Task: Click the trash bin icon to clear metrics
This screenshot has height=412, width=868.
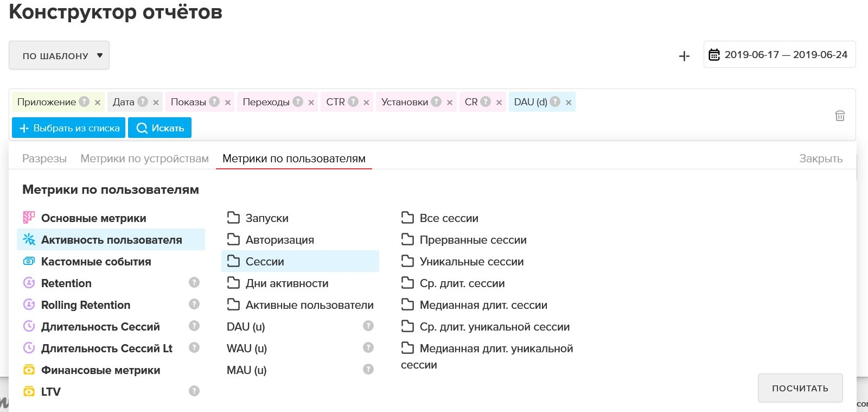Action: click(x=840, y=116)
